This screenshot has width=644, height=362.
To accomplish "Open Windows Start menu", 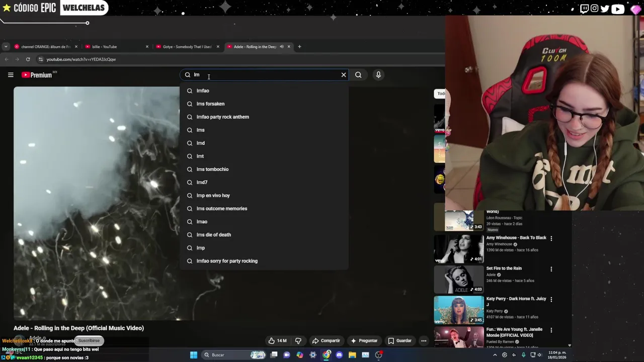I will coord(194,355).
